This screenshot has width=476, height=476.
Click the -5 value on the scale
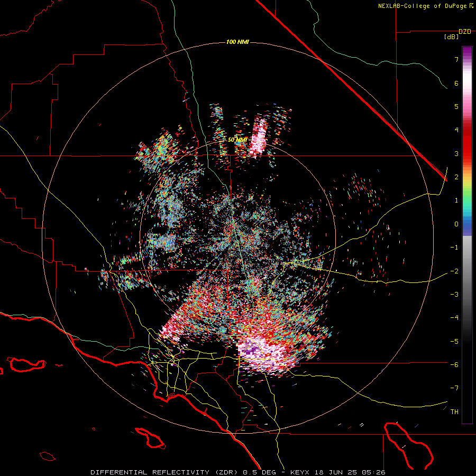click(x=454, y=341)
